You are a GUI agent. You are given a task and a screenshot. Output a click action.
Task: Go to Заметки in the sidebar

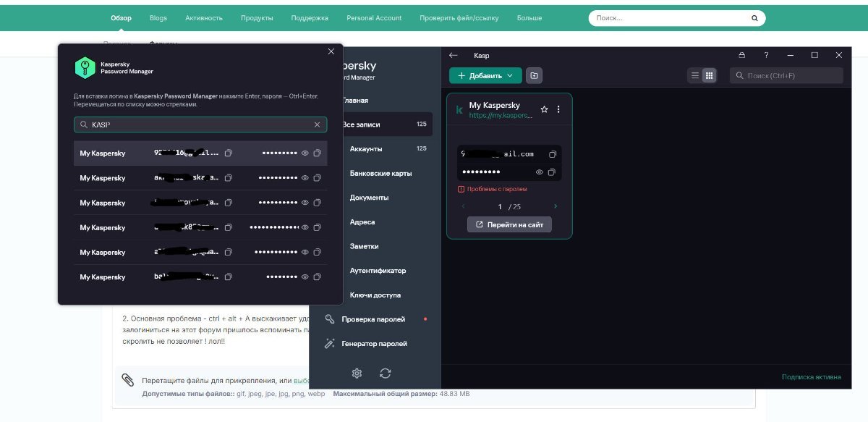coord(364,246)
